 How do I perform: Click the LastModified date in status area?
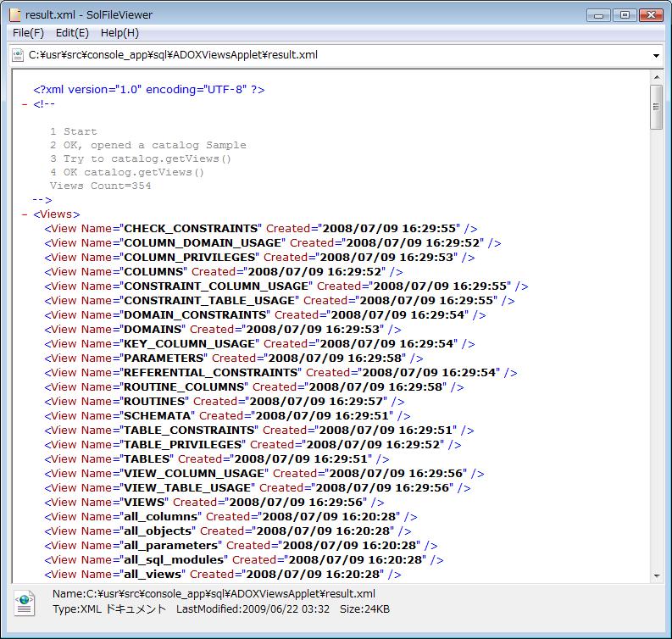[253, 609]
